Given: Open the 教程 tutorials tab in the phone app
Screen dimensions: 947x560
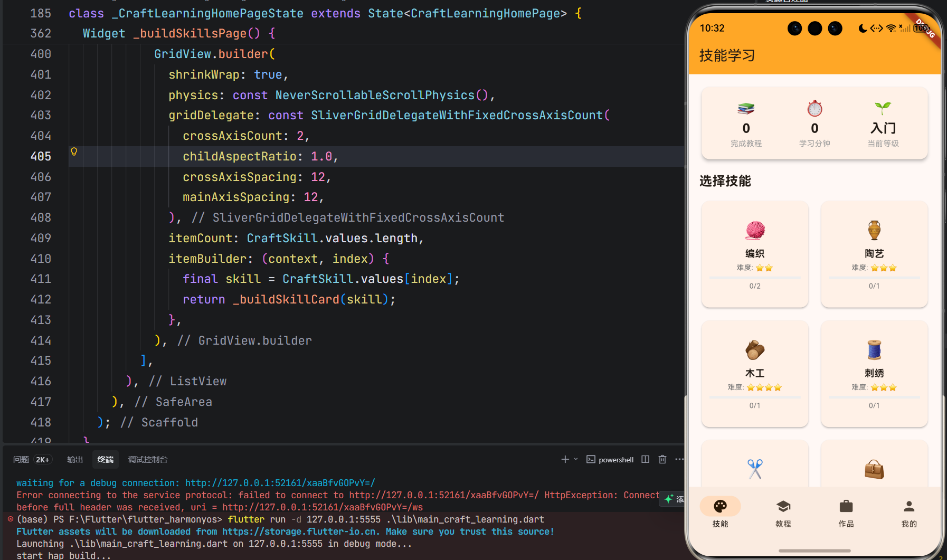Looking at the screenshot, I should (x=783, y=512).
